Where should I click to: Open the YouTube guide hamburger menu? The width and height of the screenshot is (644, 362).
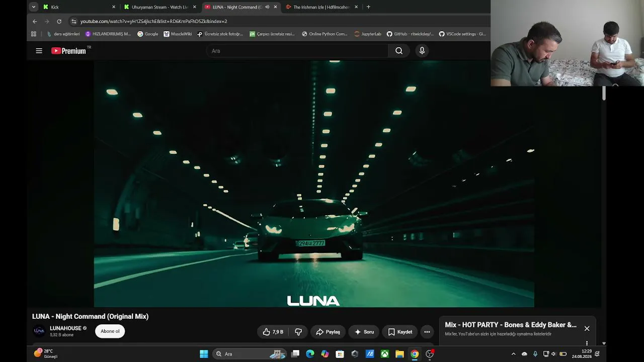coord(39,51)
